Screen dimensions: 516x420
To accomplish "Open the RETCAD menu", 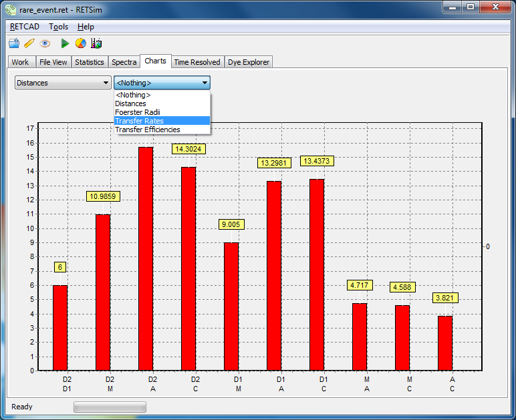I will (x=25, y=27).
